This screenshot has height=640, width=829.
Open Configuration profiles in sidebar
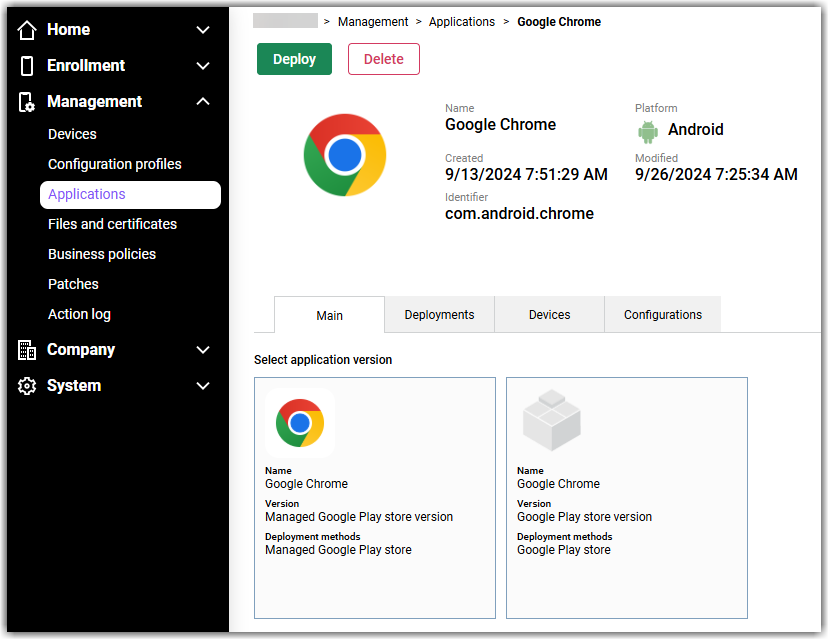coord(115,164)
